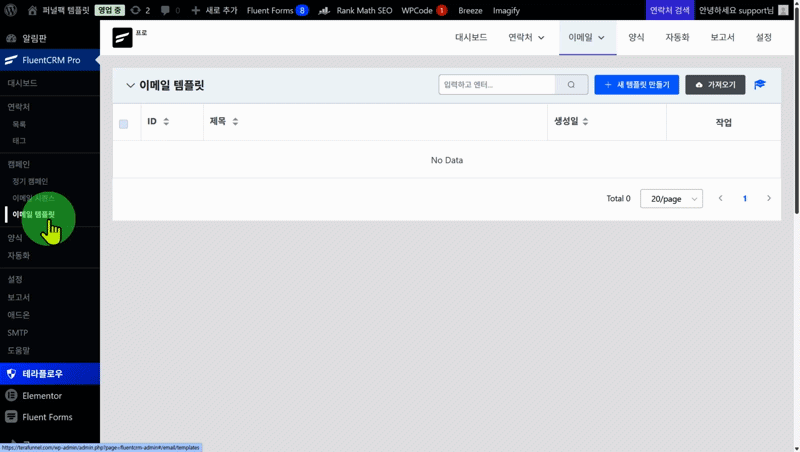Click the 가져오기 import button
Viewport: 800px width, 452px height.
(x=715, y=85)
